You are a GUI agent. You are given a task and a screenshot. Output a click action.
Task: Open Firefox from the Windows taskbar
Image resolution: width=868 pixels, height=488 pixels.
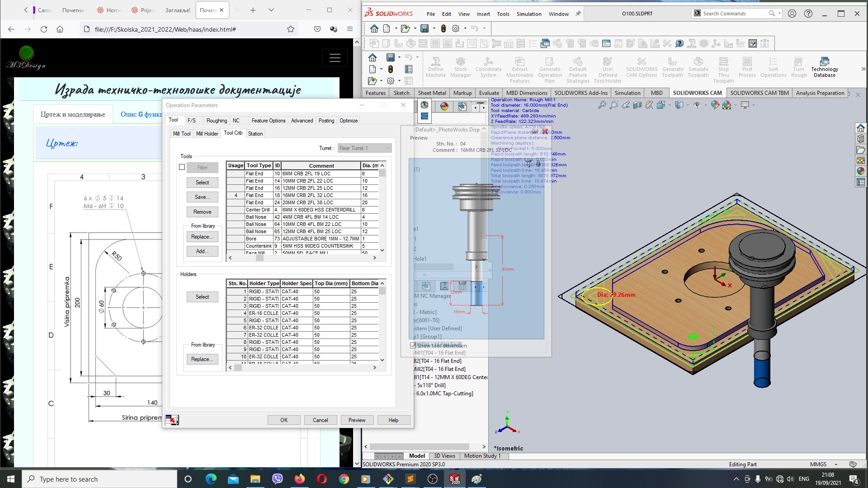coord(299,479)
